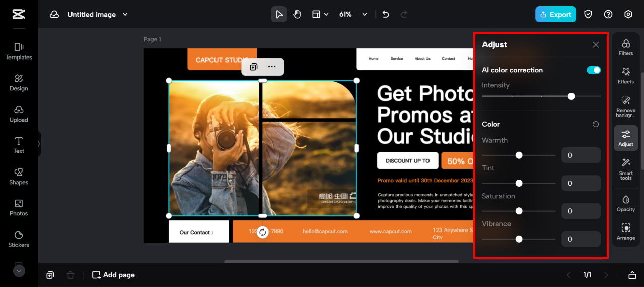The width and height of the screenshot is (644, 287).
Task: Open the Photos panel
Action: coord(19,208)
